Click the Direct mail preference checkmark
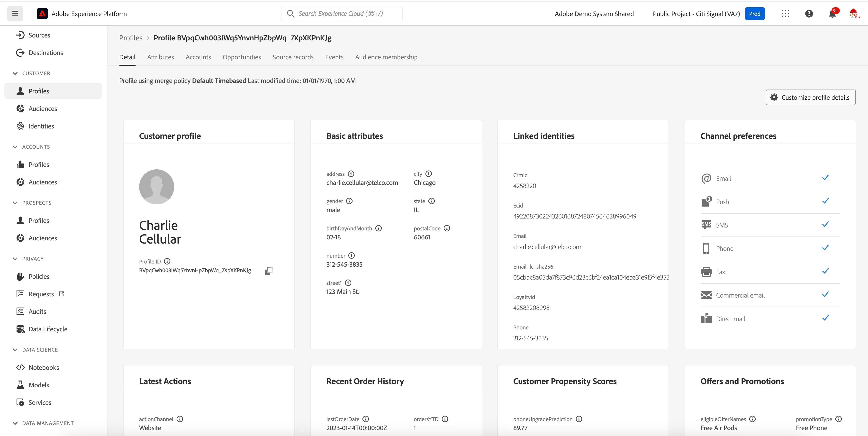 click(x=825, y=318)
